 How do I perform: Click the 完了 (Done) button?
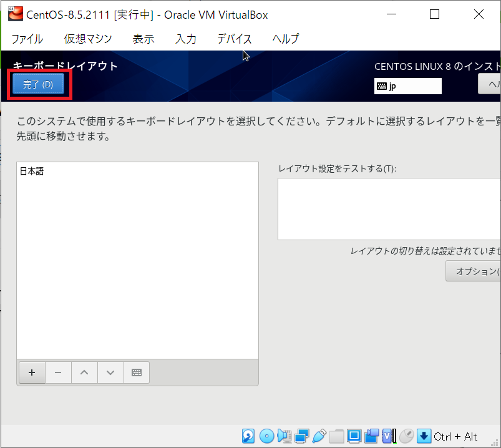pyautogui.click(x=37, y=84)
